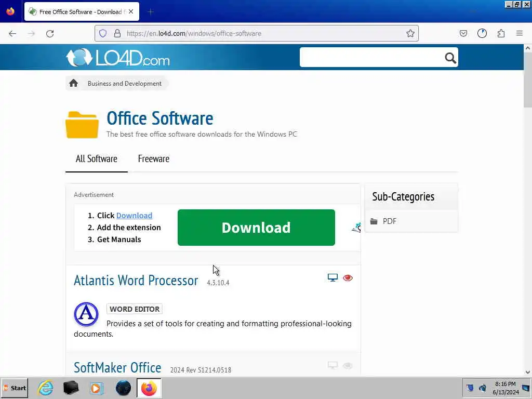Click the address bar URL
The image size is (532, 399).
click(194, 33)
